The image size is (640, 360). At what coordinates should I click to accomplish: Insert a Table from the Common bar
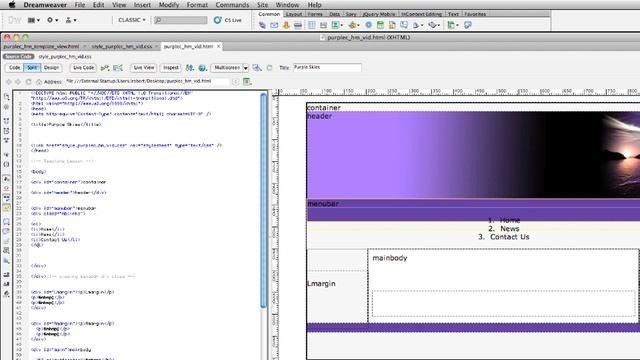pyautogui.click(x=312, y=25)
